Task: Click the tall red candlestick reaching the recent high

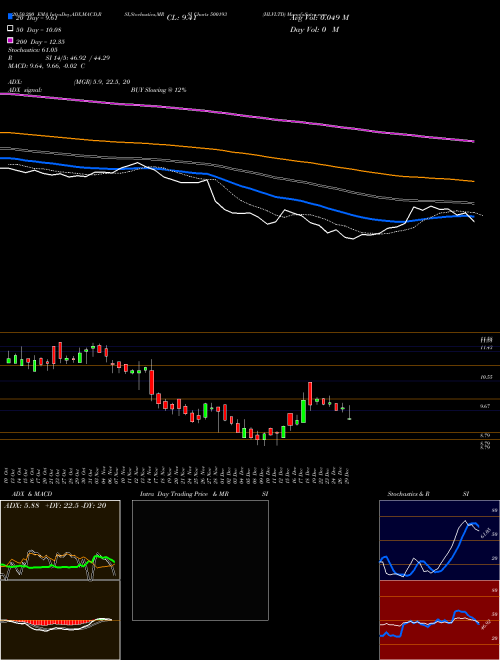Action: click(x=310, y=394)
